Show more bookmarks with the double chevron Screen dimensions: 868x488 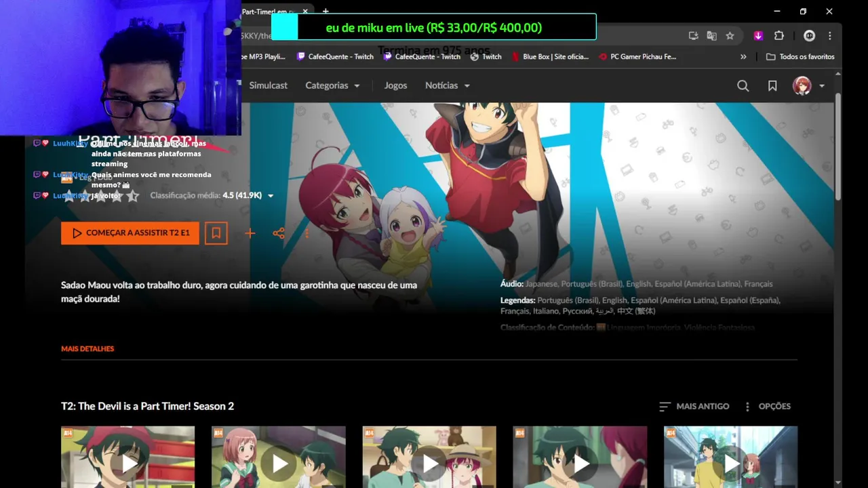tap(743, 57)
